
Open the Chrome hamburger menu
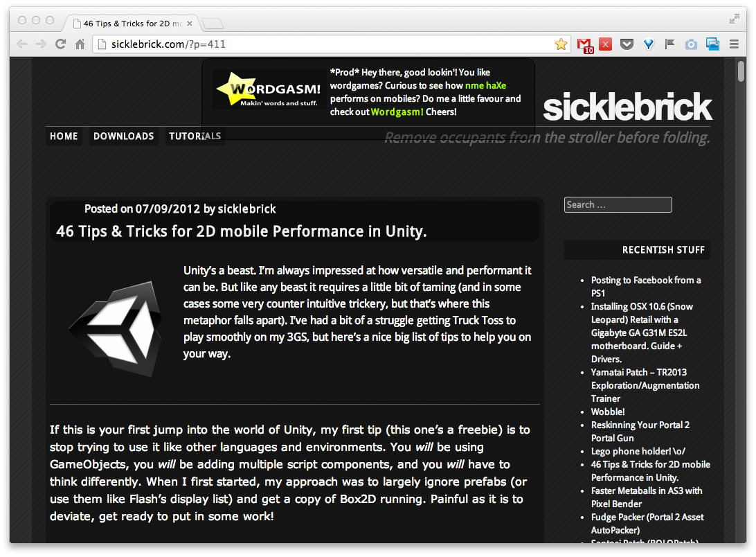click(735, 44)
